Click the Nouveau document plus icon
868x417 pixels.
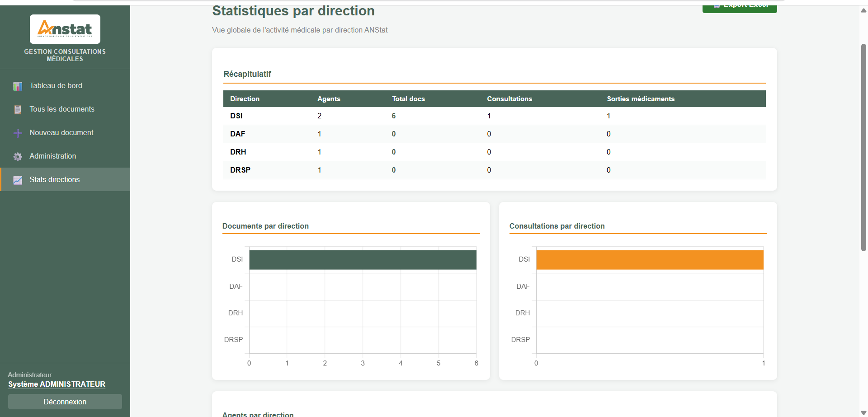coord(18,133)
